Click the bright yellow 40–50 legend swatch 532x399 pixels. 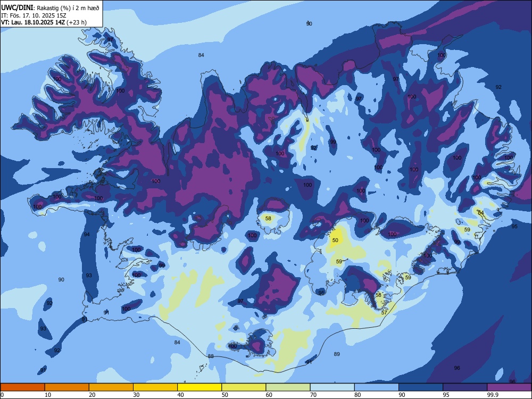[199, 387]
